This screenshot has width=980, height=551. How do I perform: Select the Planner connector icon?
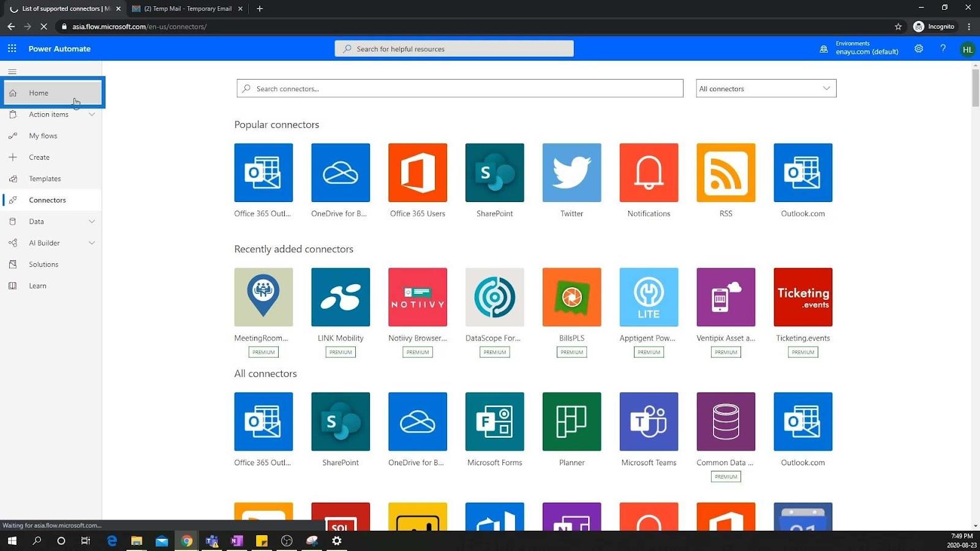pyautogui.click(x=571, y=422)
